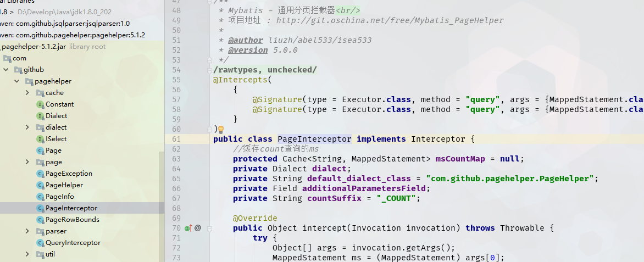Screen dimensions: 644x262
Task: Click the PageException class icon
Action: (40, 174)
